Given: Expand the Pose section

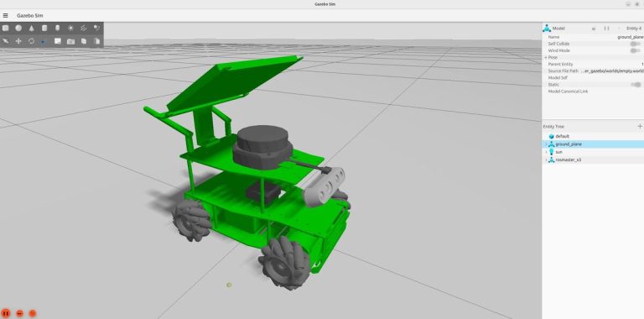Looking at the screenshot, I should tap(546, 58).
